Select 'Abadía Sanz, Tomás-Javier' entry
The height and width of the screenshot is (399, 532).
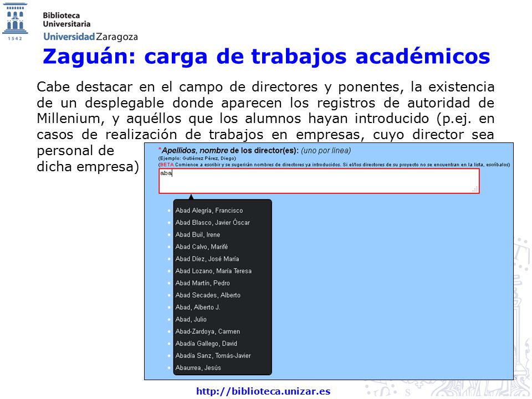tap(213, 356)
